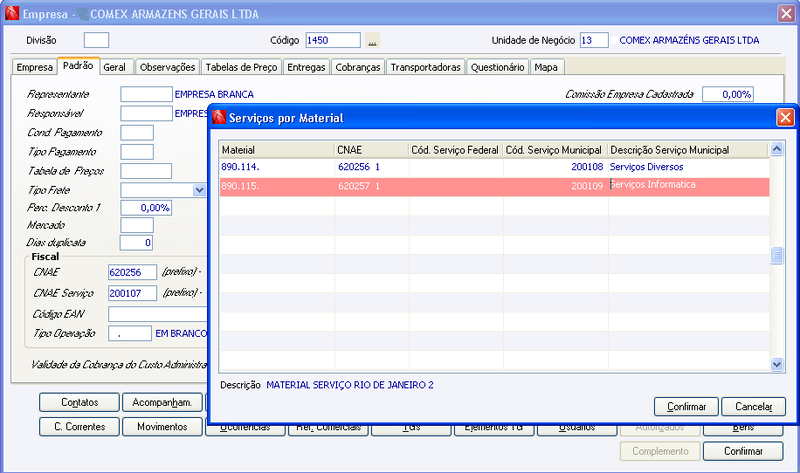Viewport: 800px width, 473px height.
Task: Click the Material column header
Action: (277, 150)
